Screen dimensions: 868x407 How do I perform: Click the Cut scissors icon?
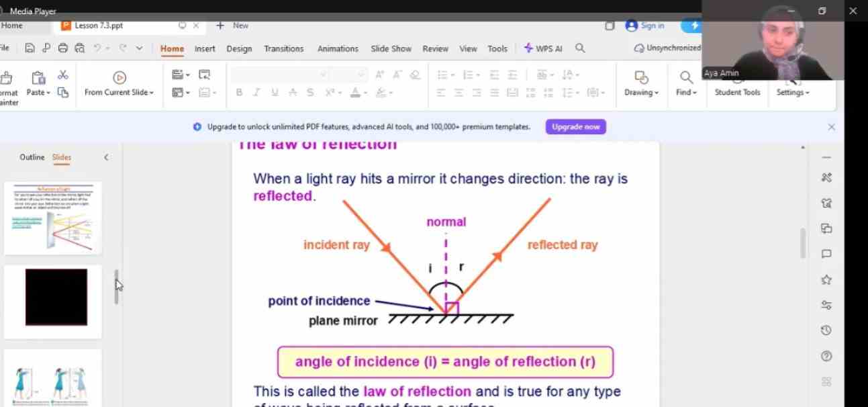pyautogui.click(x=63, y=75)
